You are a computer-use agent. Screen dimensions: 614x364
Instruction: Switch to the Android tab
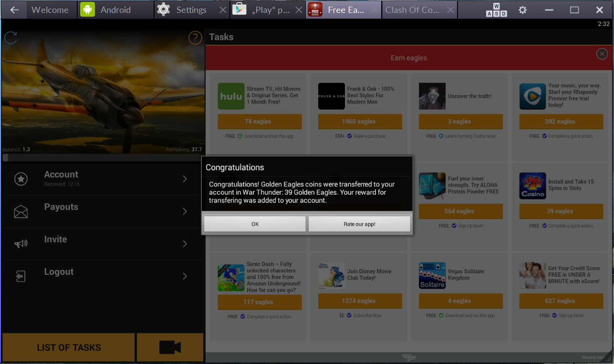point(115,10)
